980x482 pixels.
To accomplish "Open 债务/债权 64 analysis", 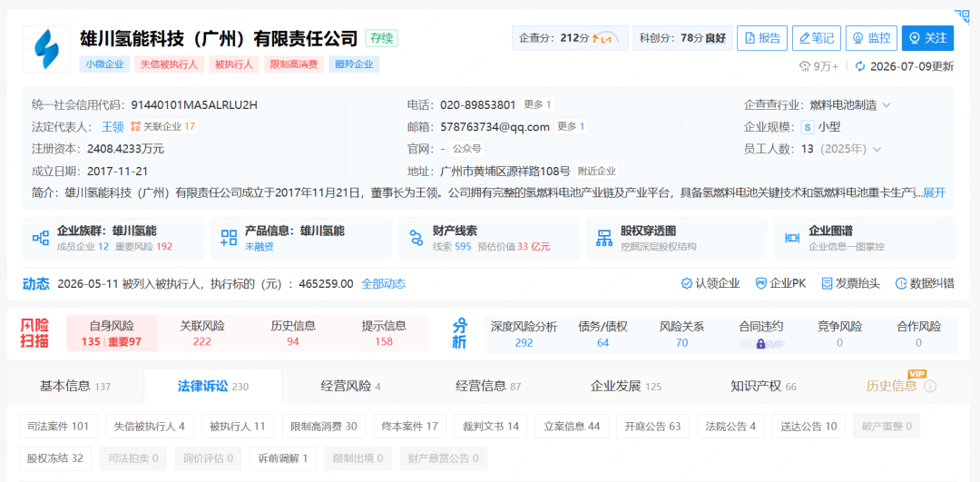I will point(603,334).
